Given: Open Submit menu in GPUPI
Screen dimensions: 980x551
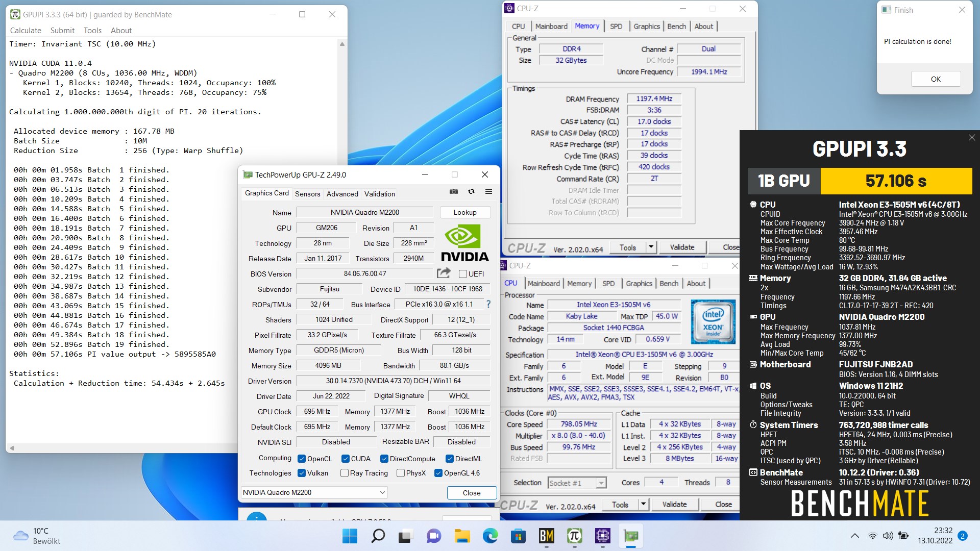Looking at the screenshot, I should 62,31.
